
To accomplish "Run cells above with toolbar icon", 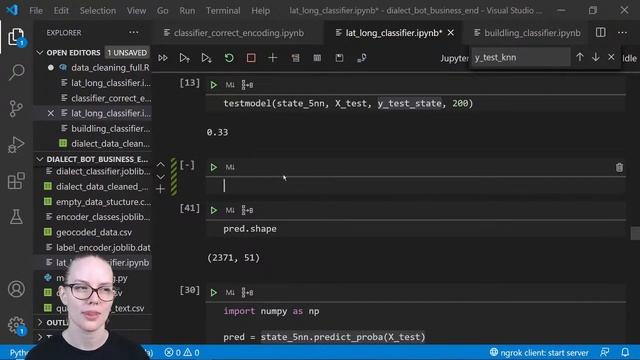I will (x=184, y=58).
